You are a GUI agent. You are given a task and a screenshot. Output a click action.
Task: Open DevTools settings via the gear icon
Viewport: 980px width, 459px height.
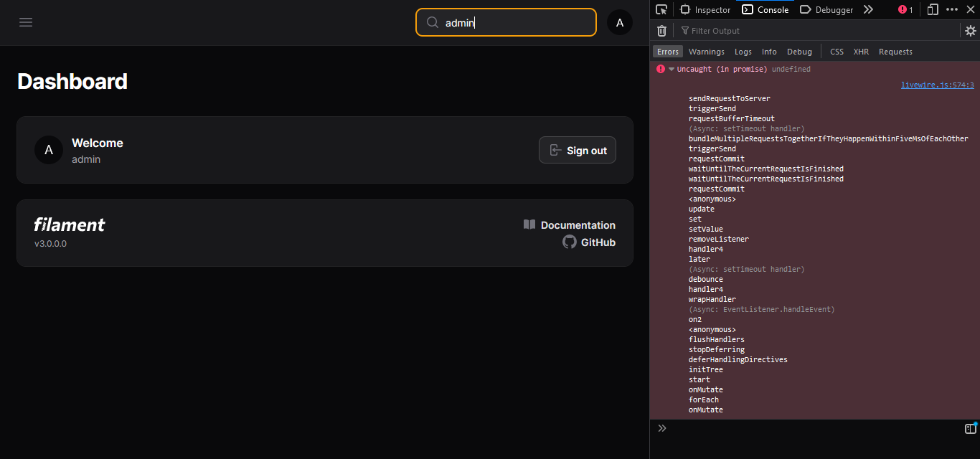click(970, 30)
